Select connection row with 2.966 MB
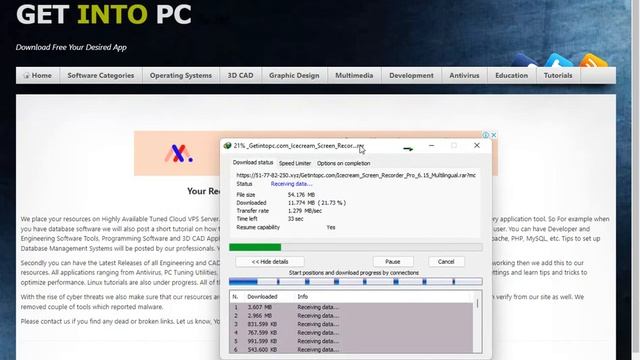 (351, 316)
